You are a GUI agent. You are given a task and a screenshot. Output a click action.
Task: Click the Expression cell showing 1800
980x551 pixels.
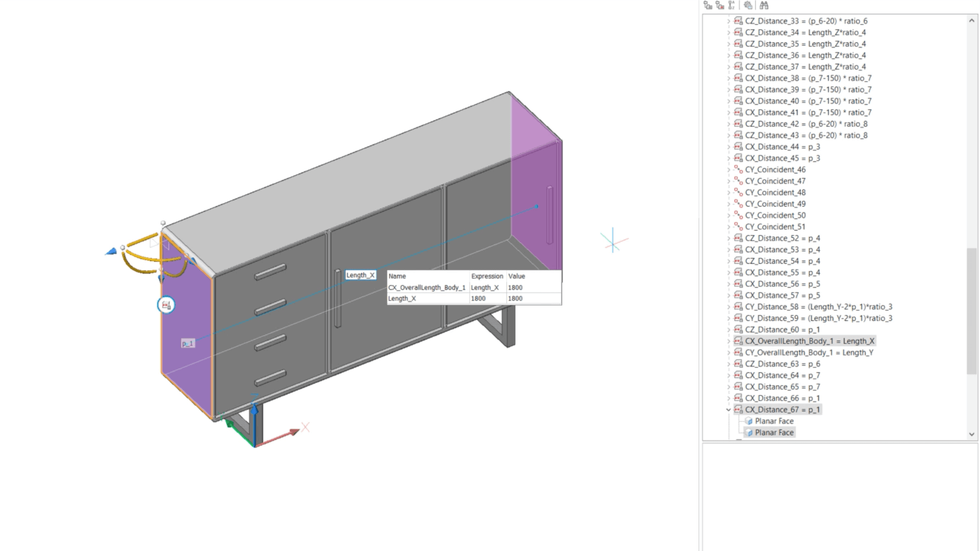pos(487,298)
